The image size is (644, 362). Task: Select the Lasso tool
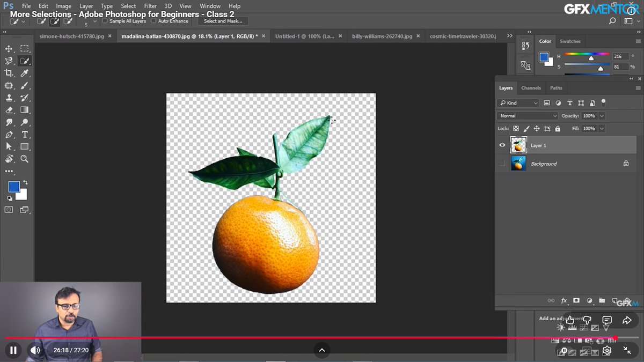[x=9, y=61]
